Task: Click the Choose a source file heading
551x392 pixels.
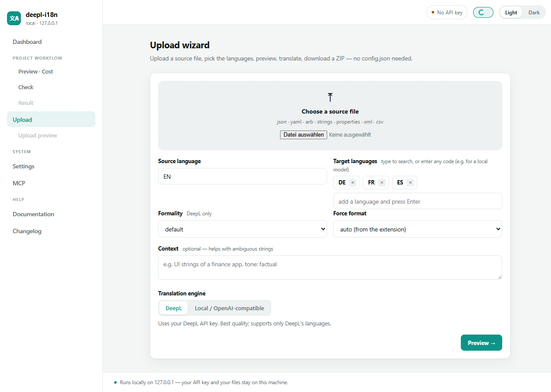Action: tap(330, 111)
